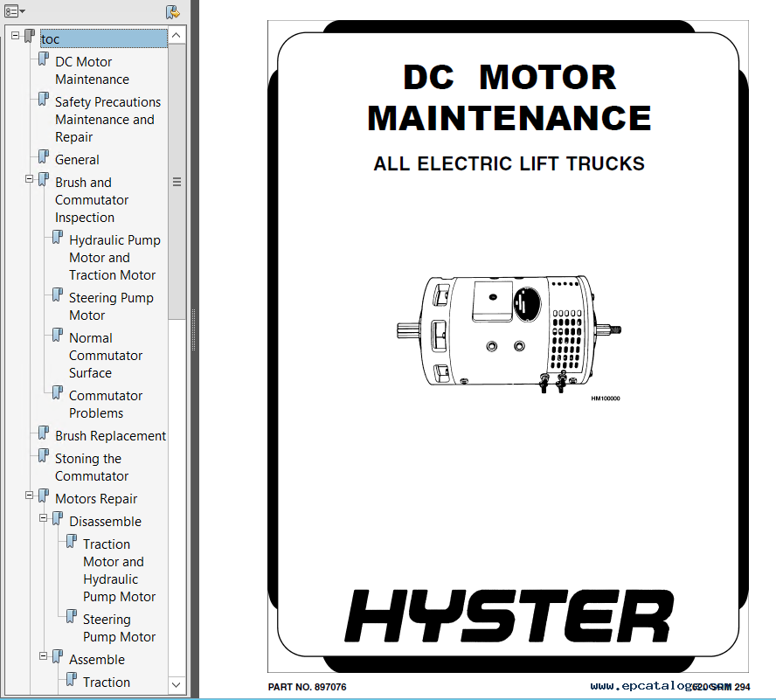Collapse the Assemble branch
The image size is (776, 700).
(43, 656)
